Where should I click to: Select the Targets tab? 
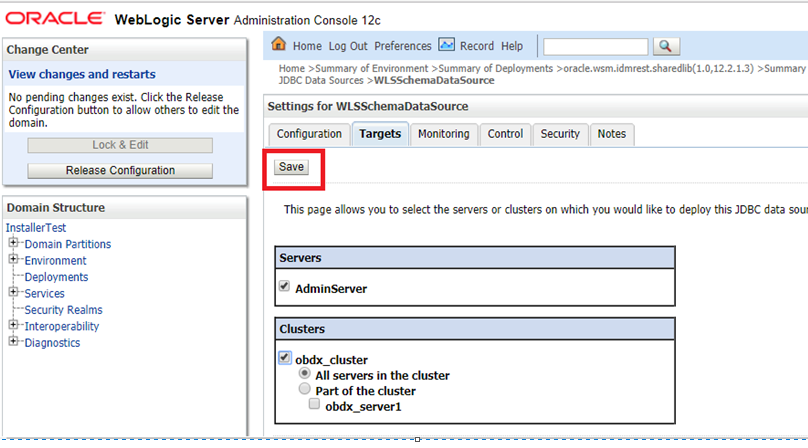click(x=380, y=134)
